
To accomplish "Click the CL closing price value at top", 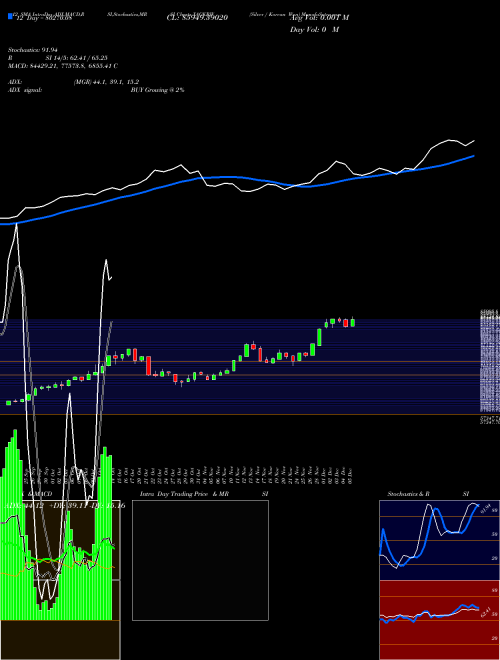I will [197, 18].
